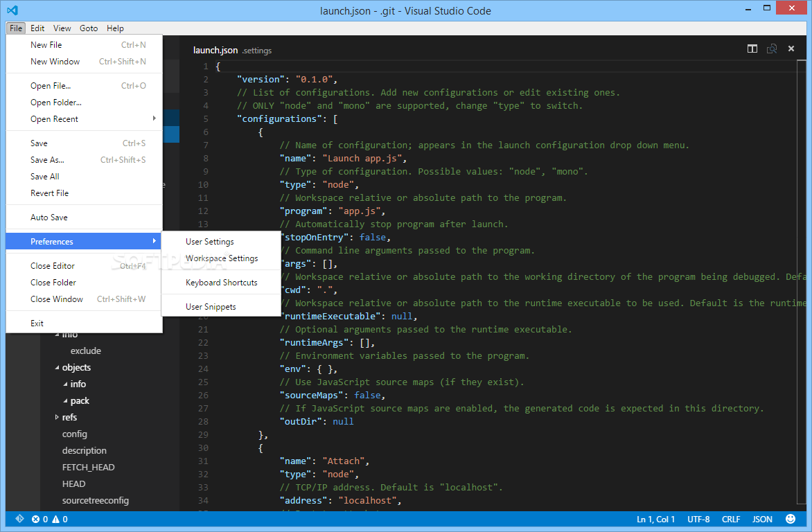Click the split editor icon
The height and width of the screenshot is (532, 812).
(752, 48)
